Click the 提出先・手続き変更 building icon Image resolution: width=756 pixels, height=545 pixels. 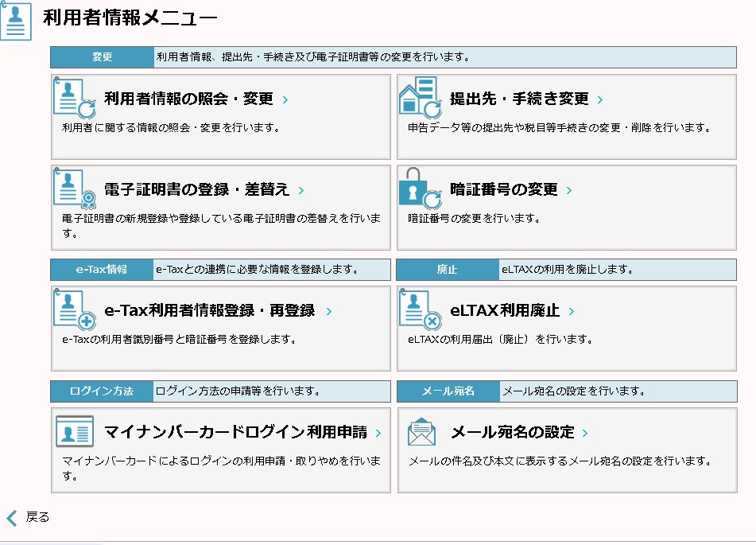[420, 98]
